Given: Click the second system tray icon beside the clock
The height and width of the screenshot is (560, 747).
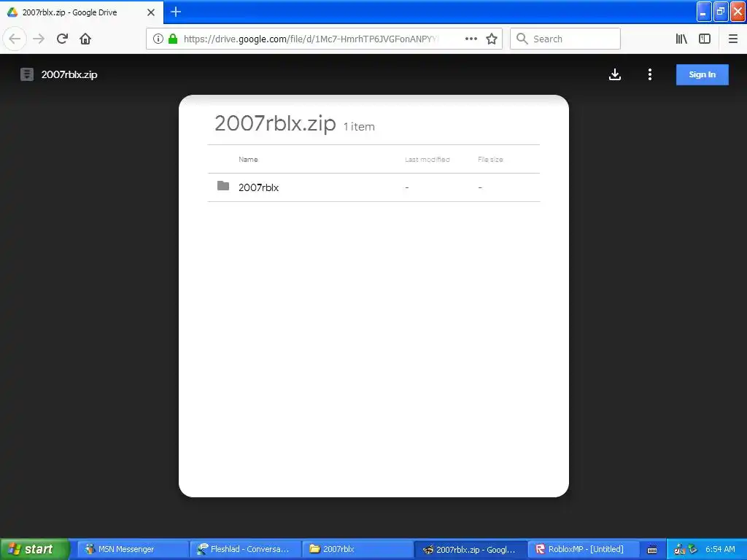Looking at the screenshot, I should point(693,549).
